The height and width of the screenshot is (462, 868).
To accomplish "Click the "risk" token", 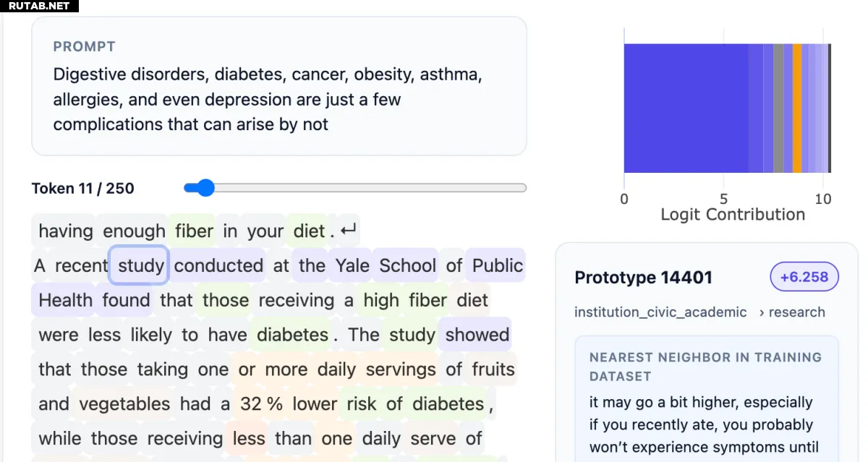I will (x=362, y=403).
